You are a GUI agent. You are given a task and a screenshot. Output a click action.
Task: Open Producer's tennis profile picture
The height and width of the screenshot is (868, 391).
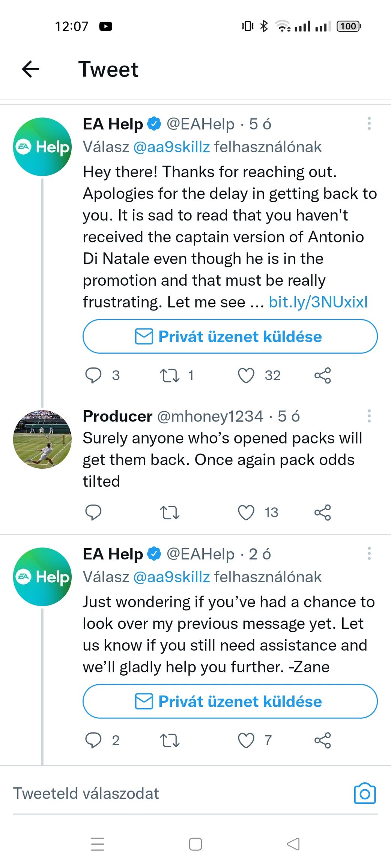tap(42, 439)
